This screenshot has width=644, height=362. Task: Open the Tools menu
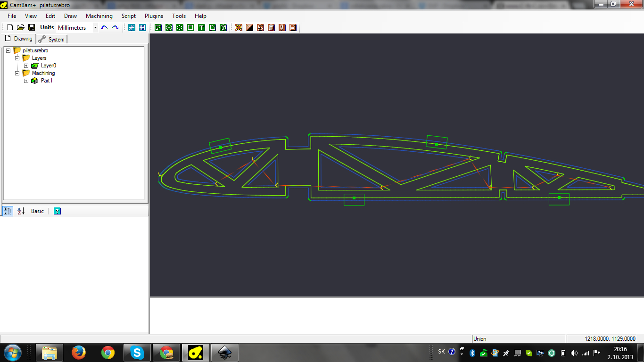(x=179, y=16)
